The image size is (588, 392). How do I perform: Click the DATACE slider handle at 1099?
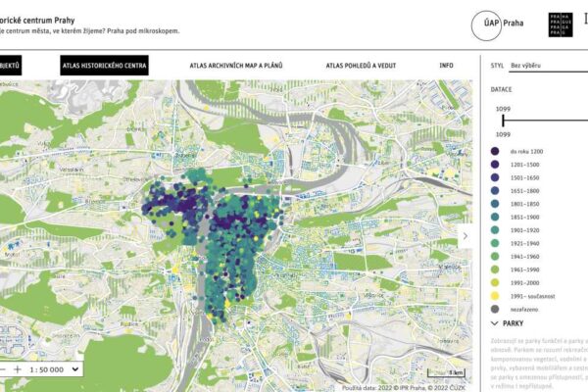tap(503, 119)
